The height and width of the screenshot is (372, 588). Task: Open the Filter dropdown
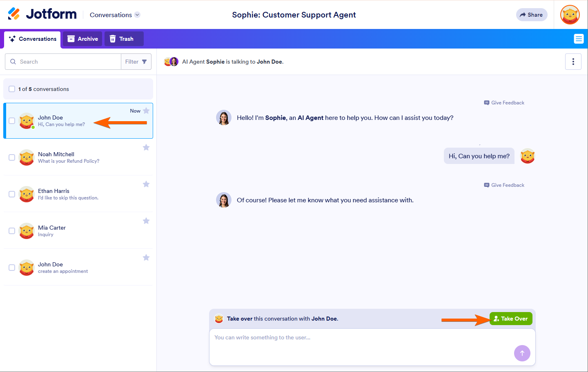[136, 62]
